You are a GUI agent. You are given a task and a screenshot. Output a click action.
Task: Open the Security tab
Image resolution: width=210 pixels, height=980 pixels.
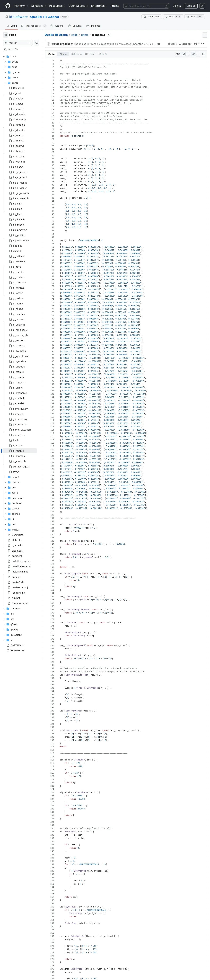pyautogui.click(x=75, y=26)
